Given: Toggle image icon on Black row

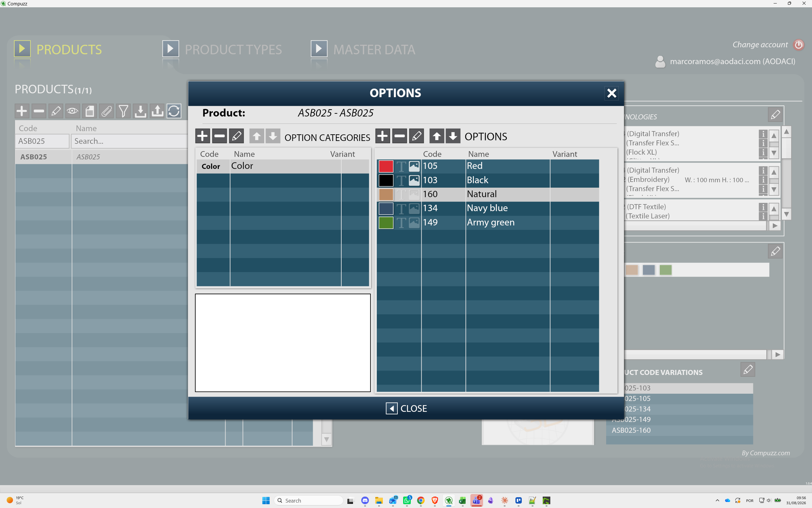Looking at the screenshot, I should (414, 180).
